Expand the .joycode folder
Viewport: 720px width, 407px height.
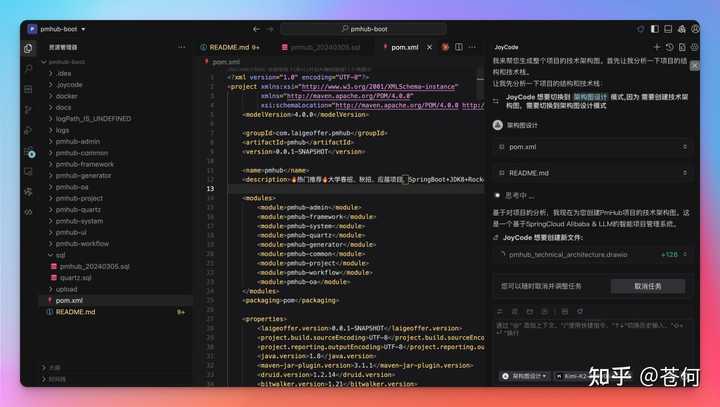tap(51, 85)
